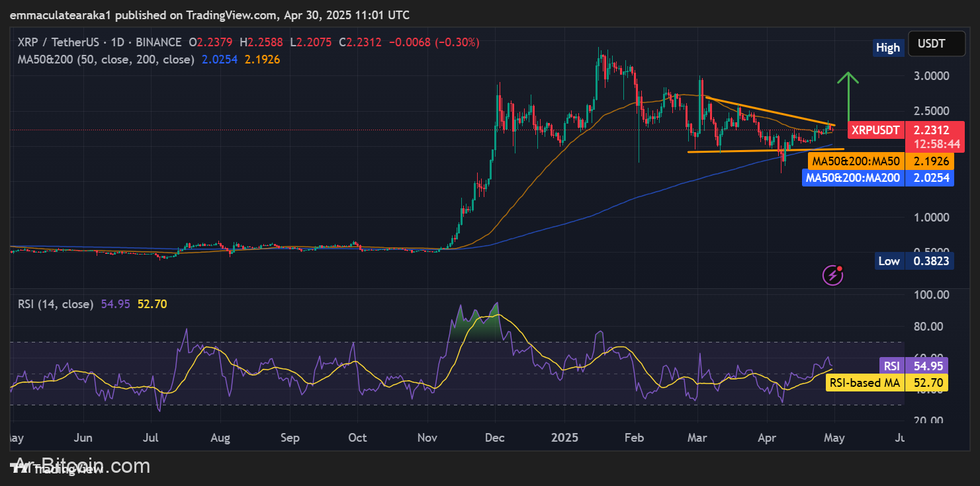Click the current price 2.2312 on axis
980x486 pixels.
(x=931, y=130)
